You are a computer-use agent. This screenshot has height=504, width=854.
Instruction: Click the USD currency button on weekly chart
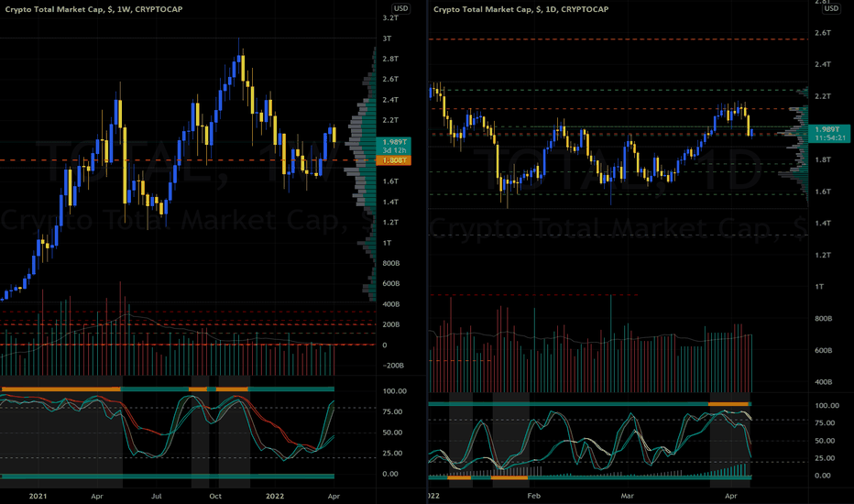(400, 8)
